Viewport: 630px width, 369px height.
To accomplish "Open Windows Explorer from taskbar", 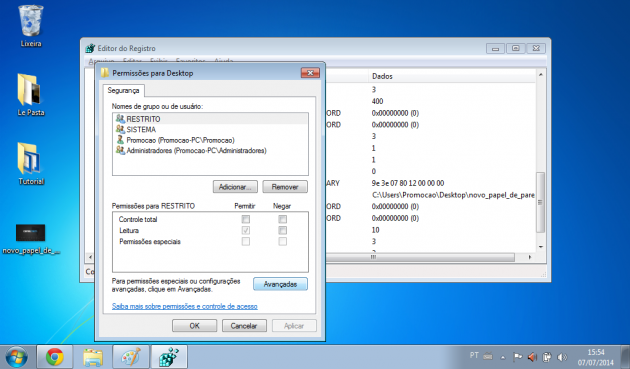I will [93, 357].
